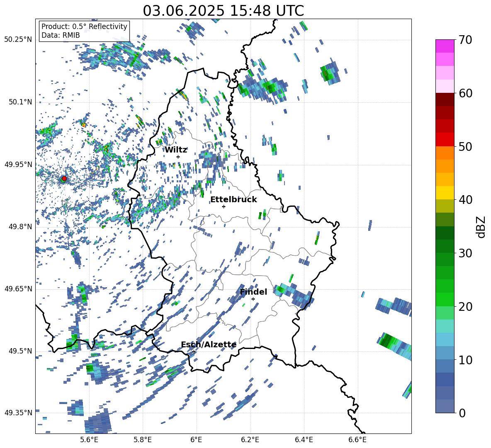Screen dimensions: 491x448
Task: Click the 49.8°N latitude label
Action: pos(21,227)
